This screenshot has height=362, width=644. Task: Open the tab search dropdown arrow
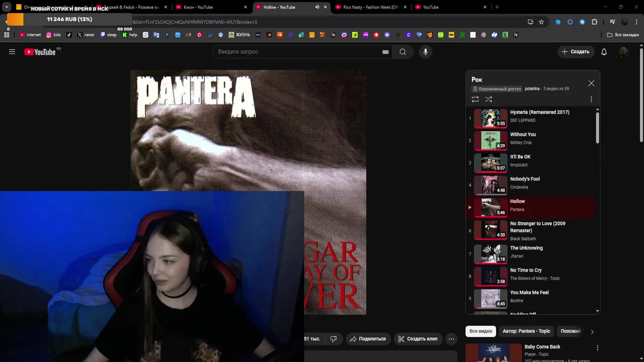(7, 7)
